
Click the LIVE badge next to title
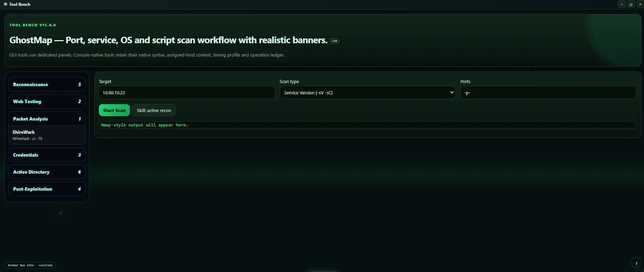[x=334, y=41]
